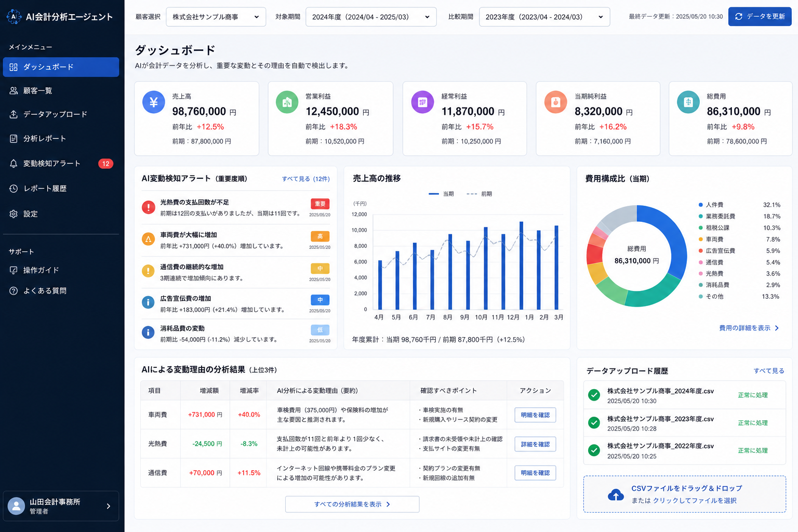Screen dimensions: 798x532
Task: Click yellow icon for 通信費の継続的な増加
Action: click(x=148, y=271)
